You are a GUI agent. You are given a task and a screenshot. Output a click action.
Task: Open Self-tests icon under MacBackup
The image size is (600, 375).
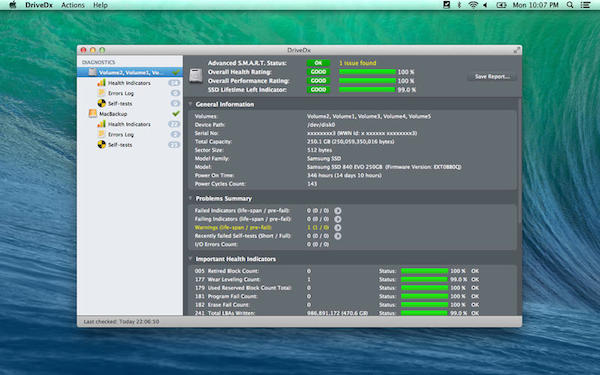(x=101, y=145)
